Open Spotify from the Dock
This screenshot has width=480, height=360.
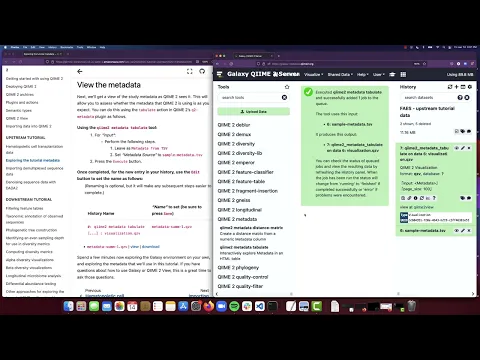point(234,306)
